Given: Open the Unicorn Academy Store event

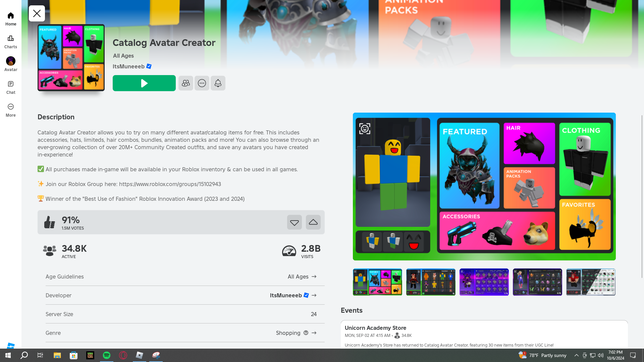Looking at the screenshot, I should 375,328.
